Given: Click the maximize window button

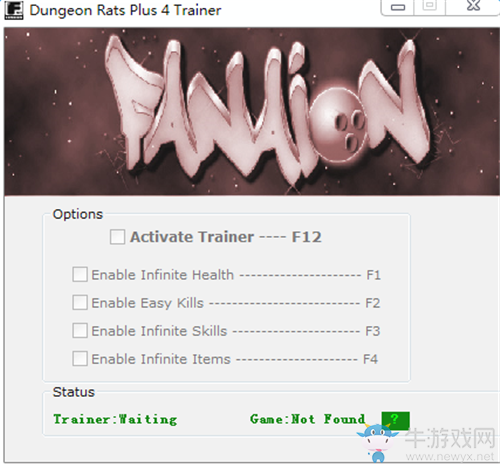Looking at the screenshot, I should pyautogui.click(x=429, y=7).
